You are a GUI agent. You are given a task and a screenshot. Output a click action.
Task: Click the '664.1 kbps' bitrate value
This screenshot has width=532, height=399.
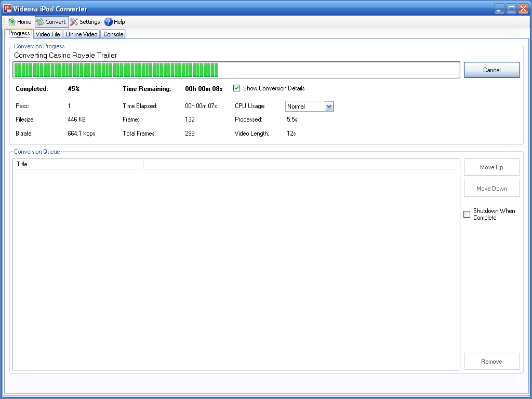pyautogui.click(x=82, y=134)
